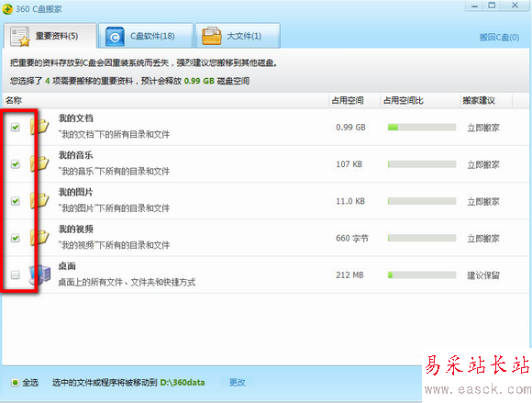Viewport: 532px width, 403px height.
Task: Switch to the 重要资料(5) tab
Action: (50, 36)
